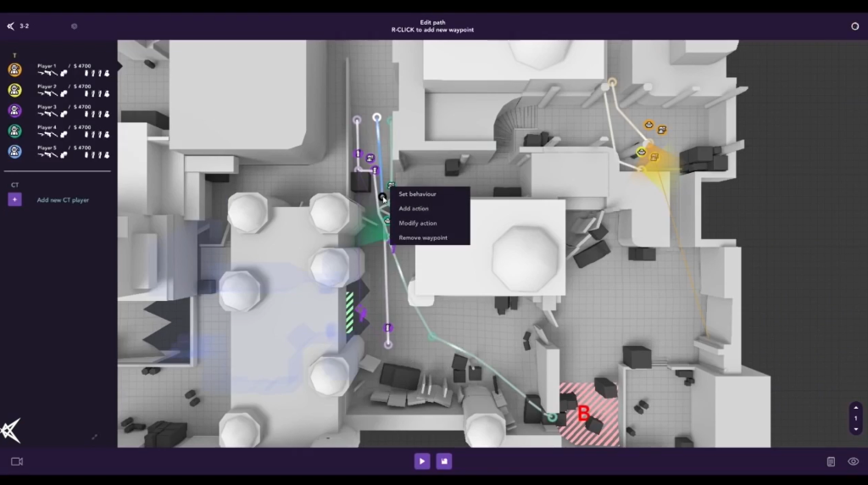
Task: Select the yellow Player 2 avatar
Action: (x=14, y=90)
